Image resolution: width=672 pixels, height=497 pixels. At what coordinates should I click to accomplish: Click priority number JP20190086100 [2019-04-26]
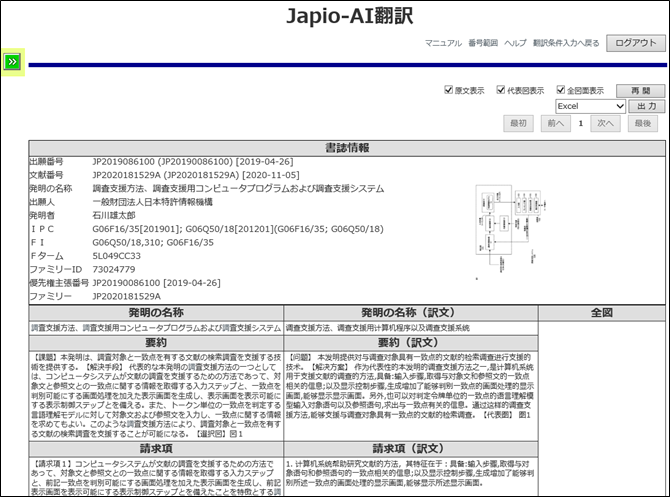click(x=156, y=283)
